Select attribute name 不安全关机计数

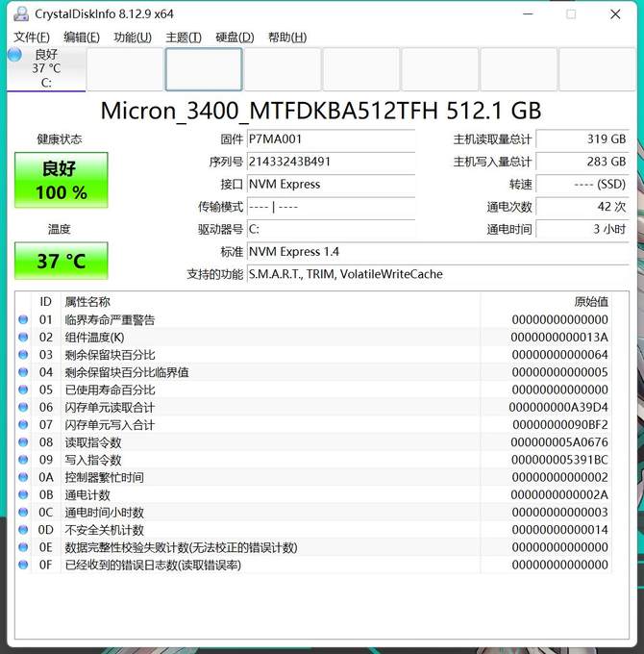[104, 530]
